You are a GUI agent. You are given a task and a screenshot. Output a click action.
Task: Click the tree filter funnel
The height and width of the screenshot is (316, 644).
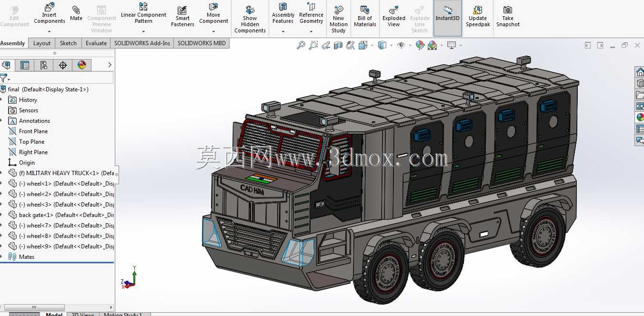coord(4,79)
